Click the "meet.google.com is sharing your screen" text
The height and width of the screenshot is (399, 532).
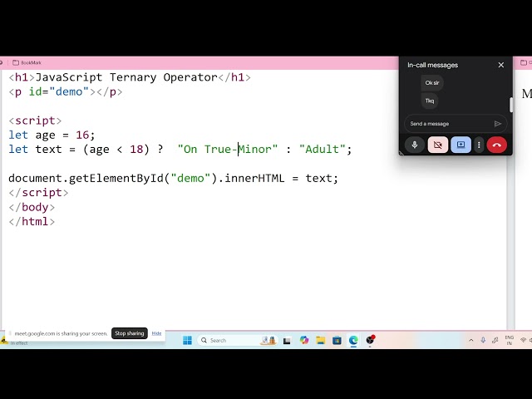click(x=61, y=333)
